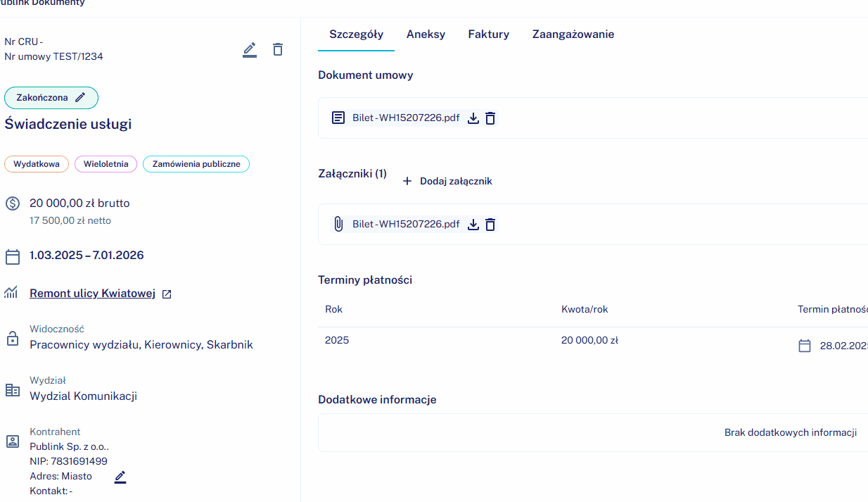
Task: Click the Wydatkowa tag
Action: tap(37, 164)
